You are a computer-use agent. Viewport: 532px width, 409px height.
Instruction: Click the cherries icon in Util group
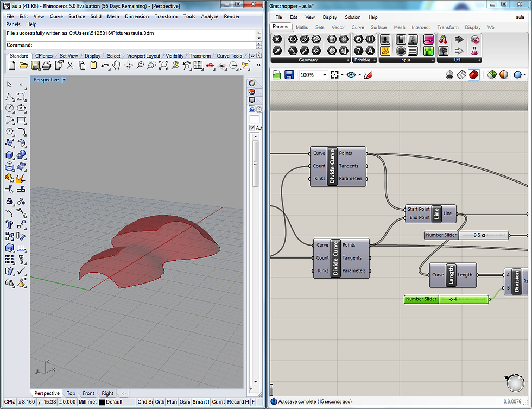(x=443, y=40)
